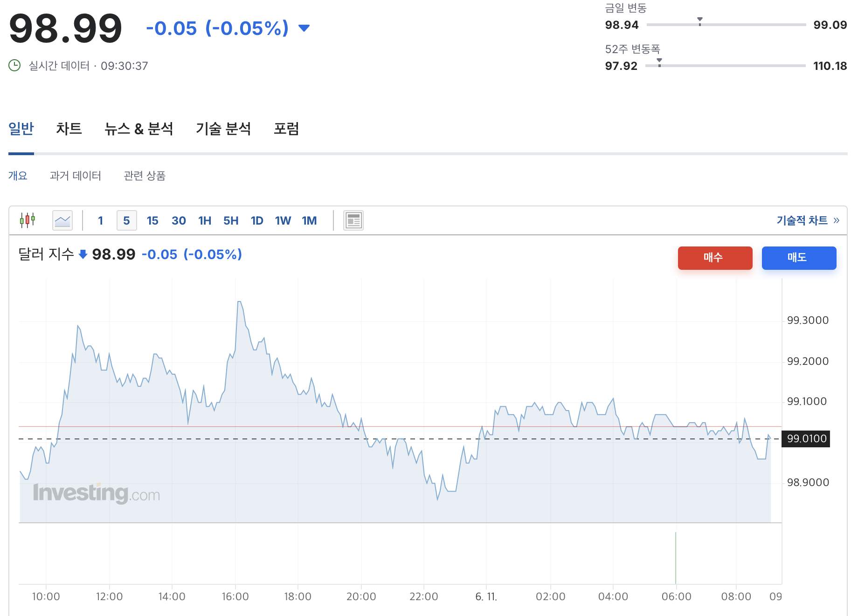Click the 04:00 time axis label
Screen dimensions: 858x616
coord(613,596)
